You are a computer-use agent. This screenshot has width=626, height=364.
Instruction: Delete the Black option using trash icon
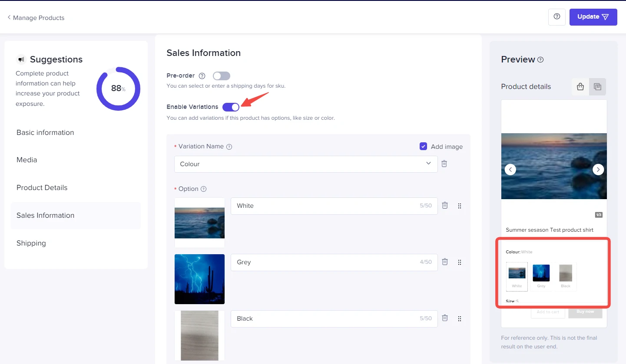click(x=445, y=318)
